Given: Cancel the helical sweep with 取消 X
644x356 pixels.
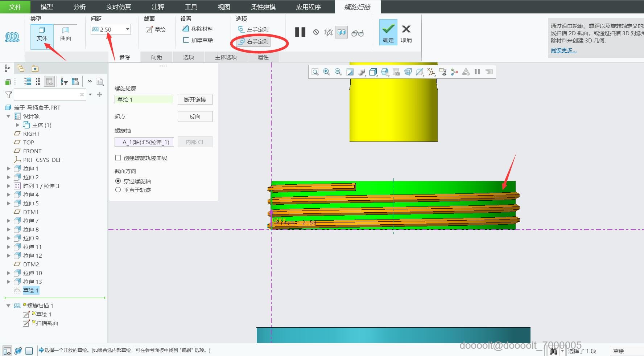Looking at the screenshot, I should click(x=406, y=32).
